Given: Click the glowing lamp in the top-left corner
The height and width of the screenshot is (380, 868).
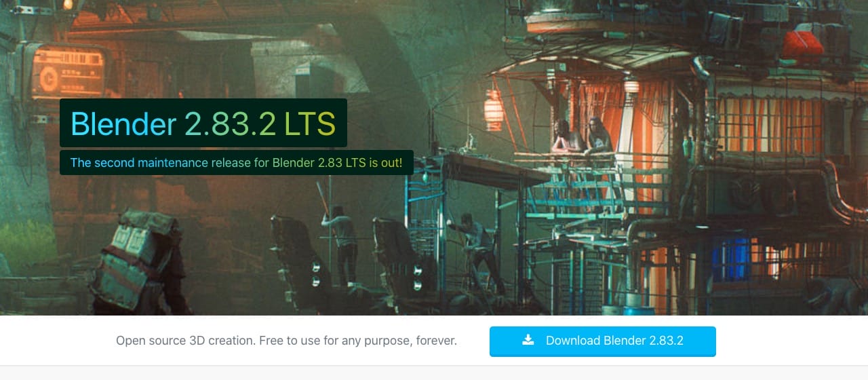Looking at the screenshot, I should (68, 5).
